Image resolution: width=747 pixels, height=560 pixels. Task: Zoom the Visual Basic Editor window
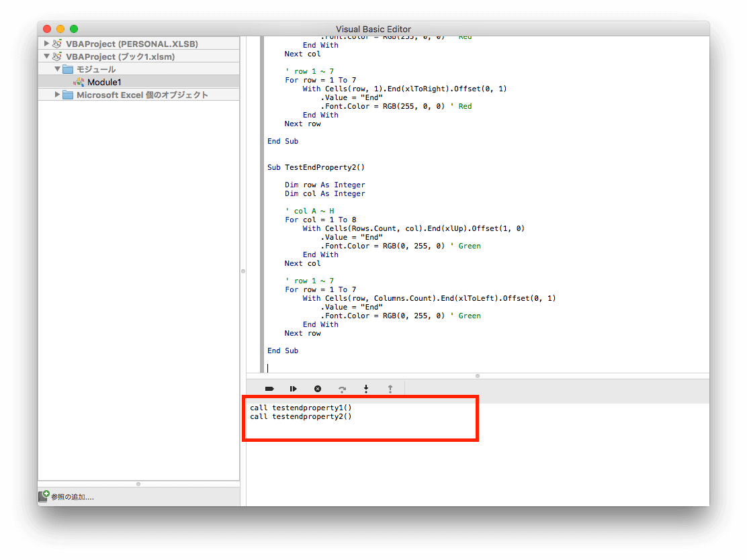tap(74, 29)
